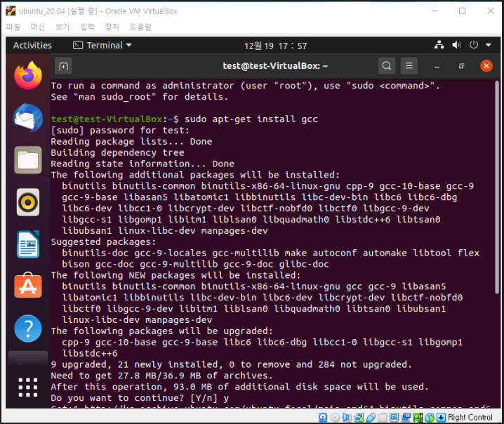The height and width of the screenshot is (424, 504).
Task: Click the Activities button
Action: (x=32, y=46)
